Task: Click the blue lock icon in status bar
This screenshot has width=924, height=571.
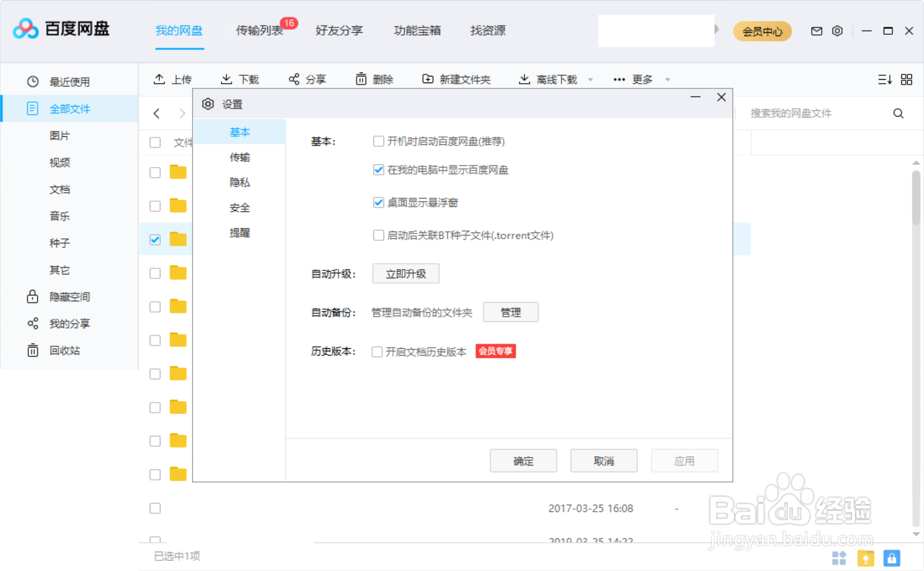Action: (892, 558)
